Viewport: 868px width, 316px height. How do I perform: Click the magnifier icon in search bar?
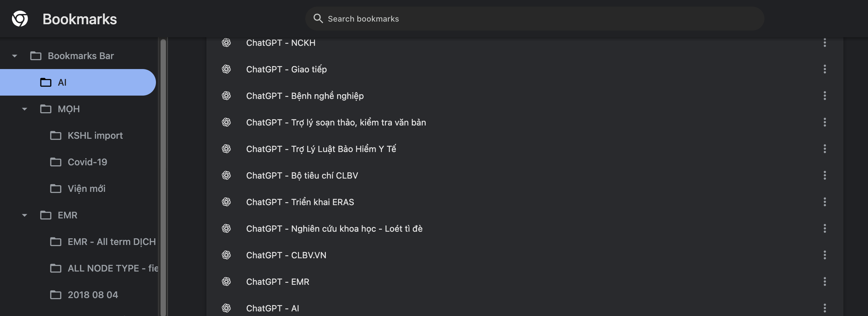[318, 19]
